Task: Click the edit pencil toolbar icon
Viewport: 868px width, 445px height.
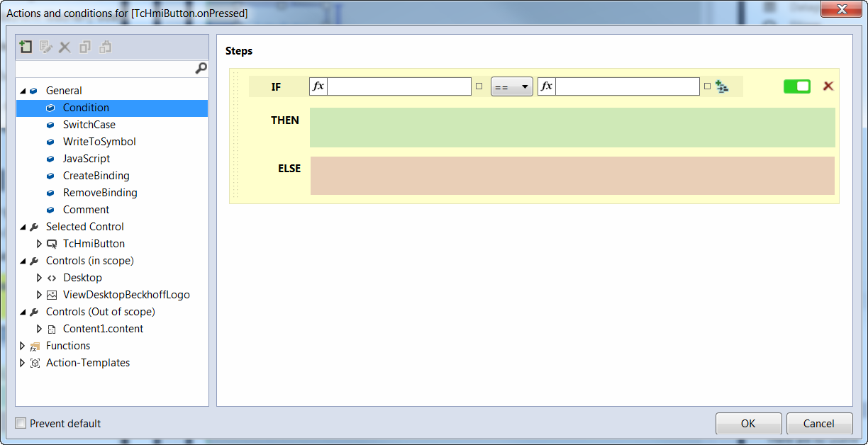Action: coord(46,47)
